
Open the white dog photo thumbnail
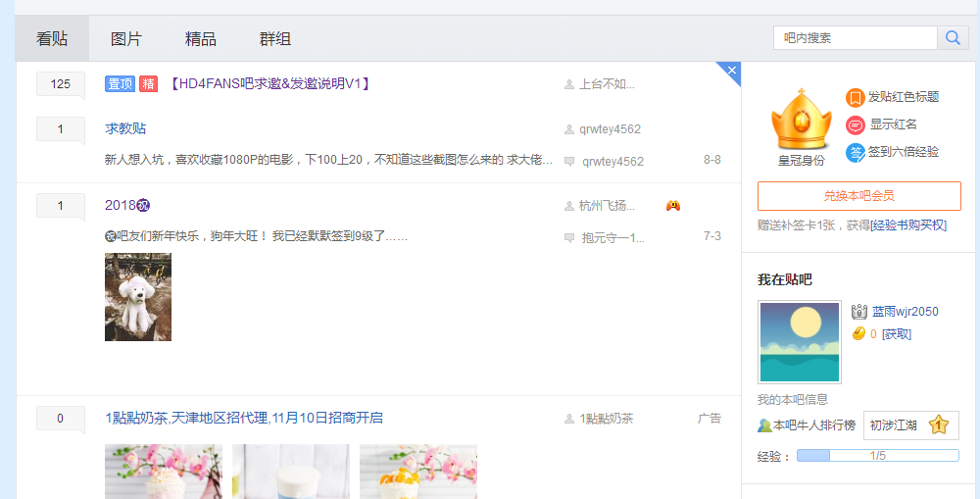[138, 297]
